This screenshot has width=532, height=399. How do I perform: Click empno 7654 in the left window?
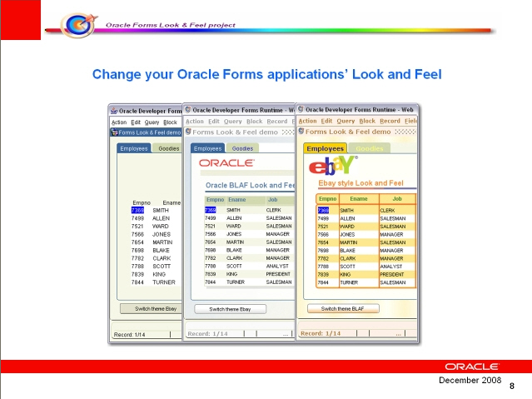point(137,242)
